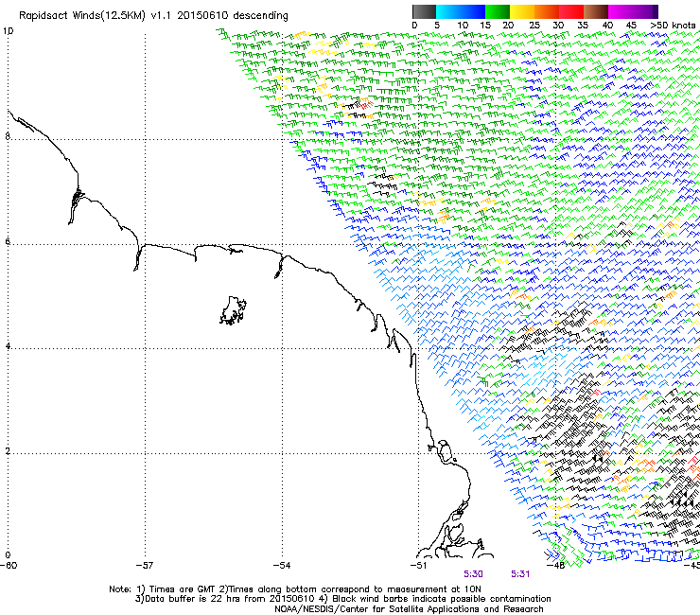This screenshot has width=700, height=615.
Task: Select the '20' label under the color bar
Action: (x=508, y=26)
